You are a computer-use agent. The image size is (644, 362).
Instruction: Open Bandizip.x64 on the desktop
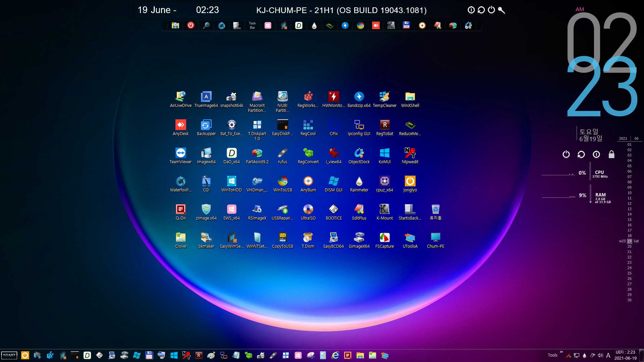coord(359,100)
